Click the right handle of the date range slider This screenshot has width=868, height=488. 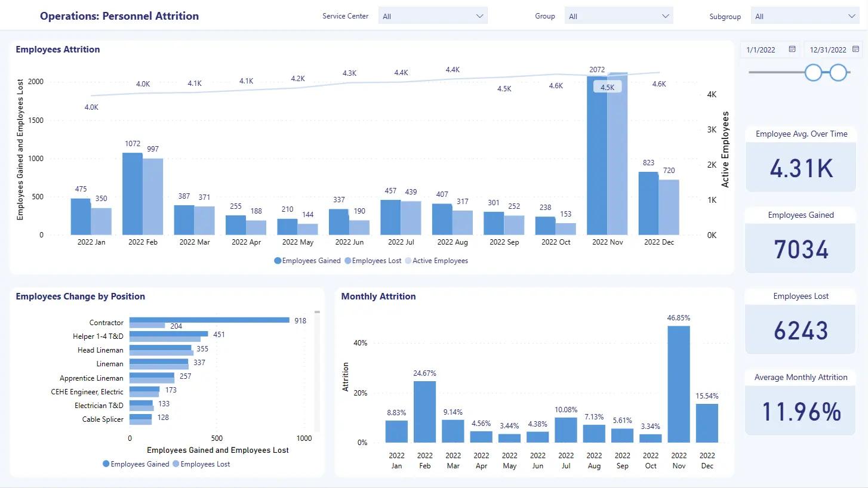click(x=839, y=73)
